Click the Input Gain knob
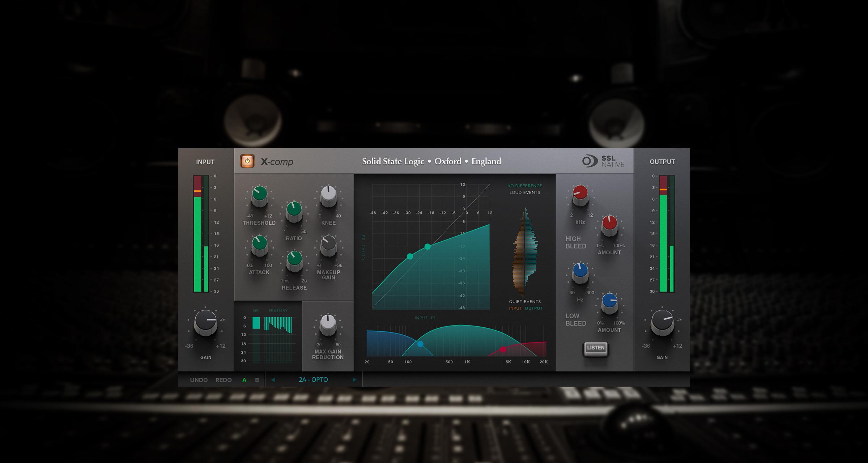 [x=205, y=322]
